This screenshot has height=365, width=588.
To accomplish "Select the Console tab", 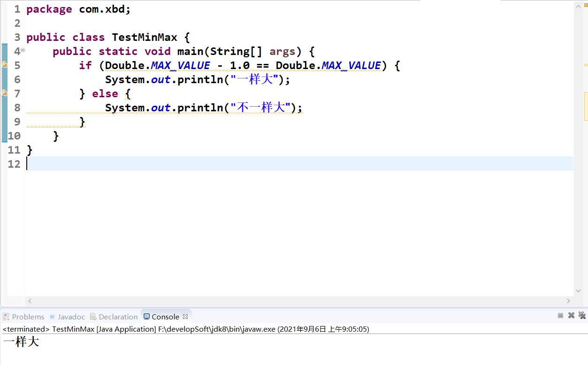I will [x=165, y=317].
